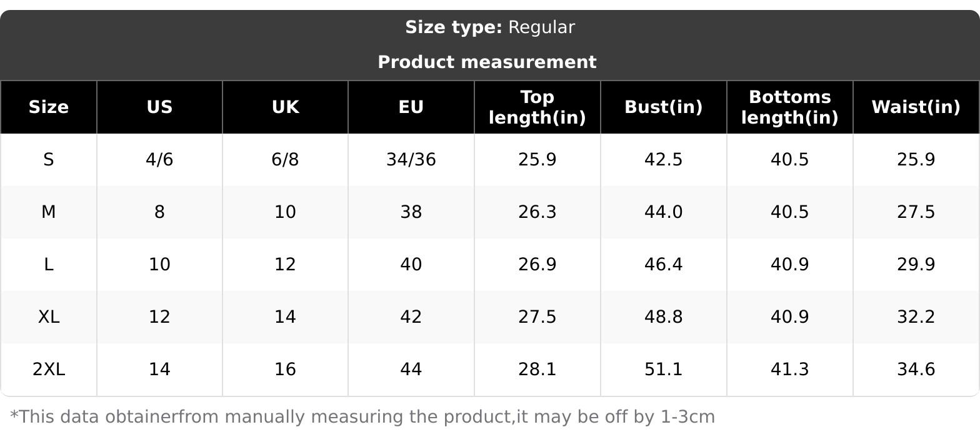Click the Size column header
Image resolution: width=980 pixels, height=437 pixels.
click(49, 107)
